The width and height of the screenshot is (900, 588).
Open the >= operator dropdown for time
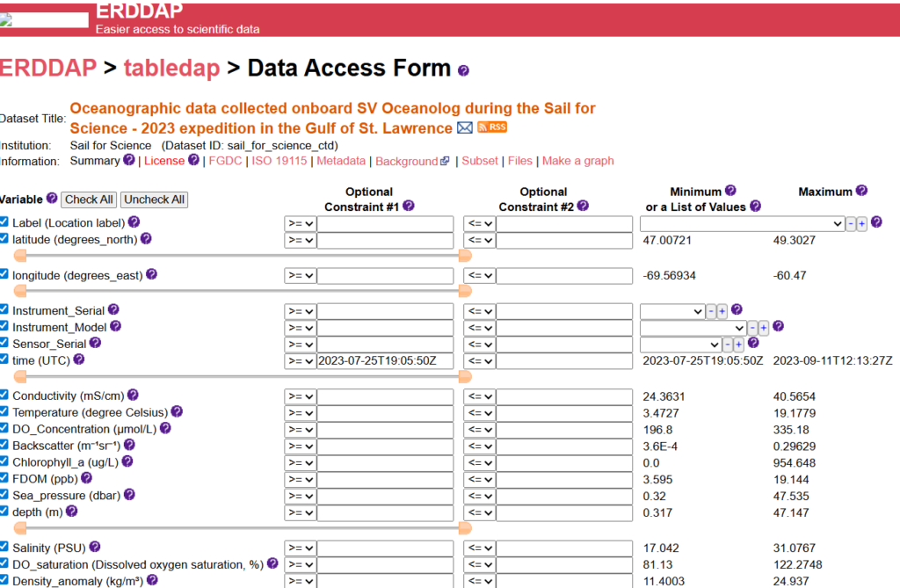300,361
